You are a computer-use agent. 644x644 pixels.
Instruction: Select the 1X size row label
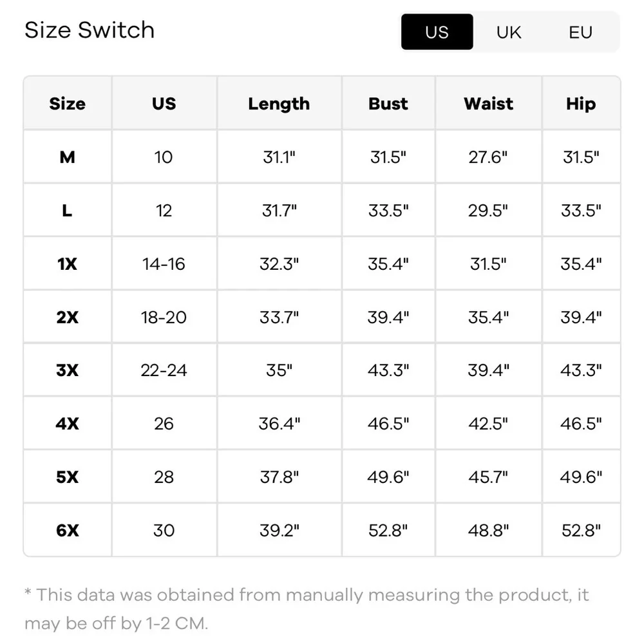[67, 263]
